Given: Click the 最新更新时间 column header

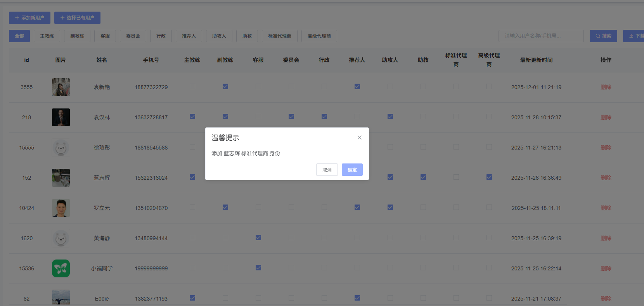Looking at the screenshot, I should point(536,60).
